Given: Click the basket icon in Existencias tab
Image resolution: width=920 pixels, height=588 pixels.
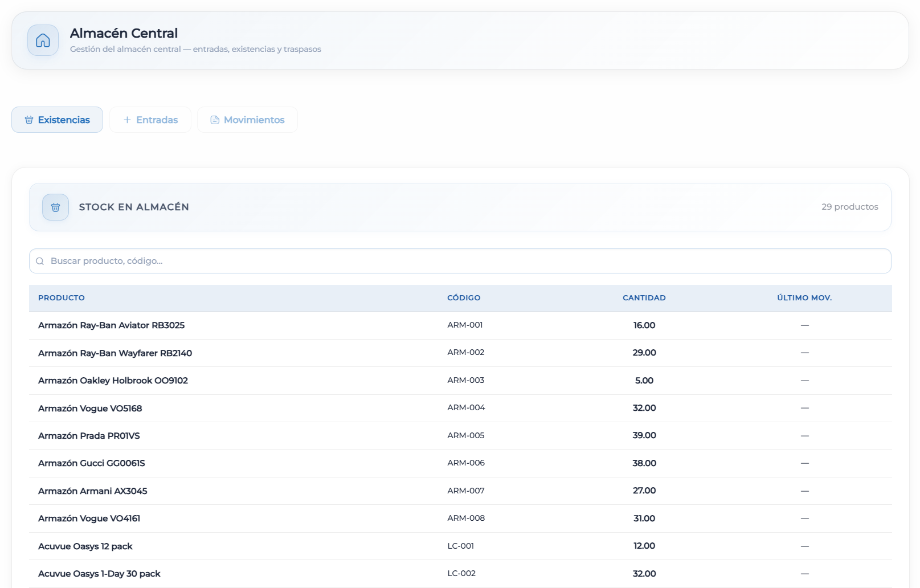Looking at the screenshot, I should [29, 120].
